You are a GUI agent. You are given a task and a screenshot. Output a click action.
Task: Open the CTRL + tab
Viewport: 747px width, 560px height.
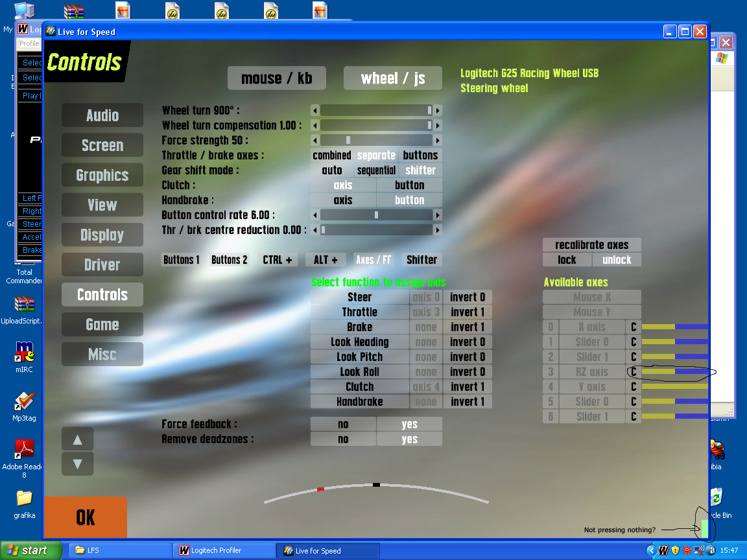pyautogui.click(x=278, y=260)
